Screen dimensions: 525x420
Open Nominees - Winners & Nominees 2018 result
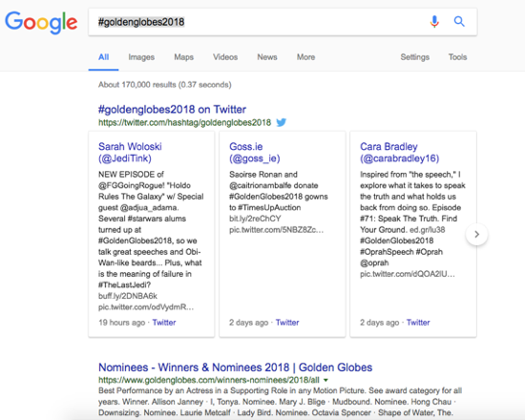(x=235, y=367)
